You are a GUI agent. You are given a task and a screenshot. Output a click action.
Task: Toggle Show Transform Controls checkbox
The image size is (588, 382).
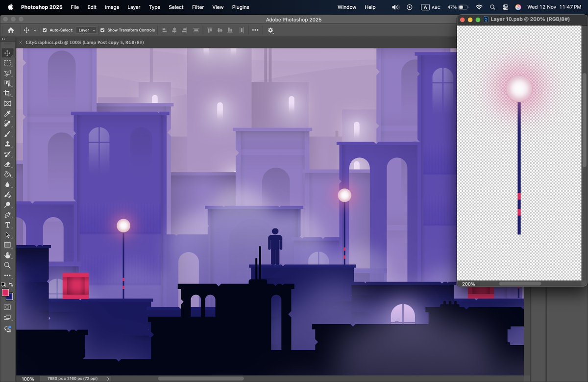click(102, 30)
